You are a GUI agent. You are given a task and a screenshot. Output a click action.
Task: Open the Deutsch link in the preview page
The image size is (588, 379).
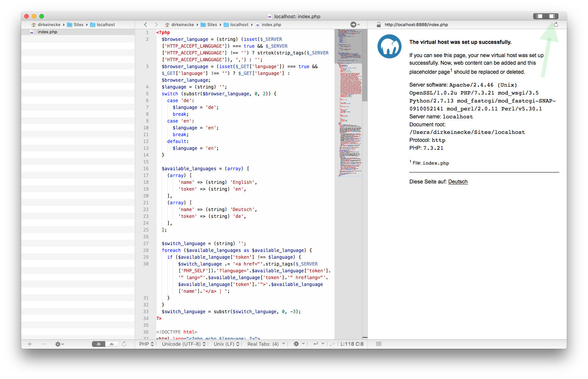458,182
